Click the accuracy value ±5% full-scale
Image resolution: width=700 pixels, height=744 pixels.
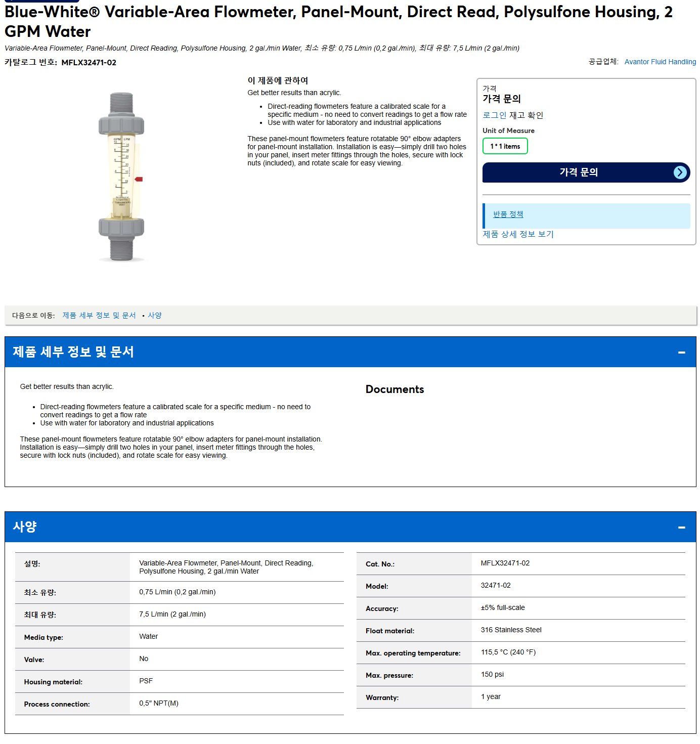point(503,607)
